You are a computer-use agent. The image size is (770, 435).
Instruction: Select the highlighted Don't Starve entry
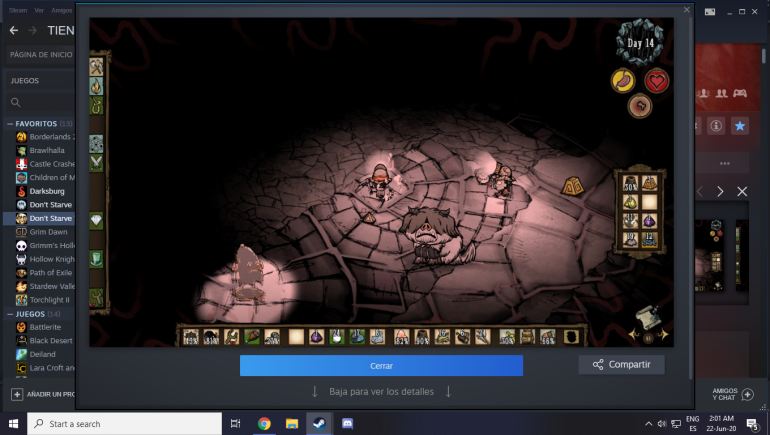(x=40, y=218)
